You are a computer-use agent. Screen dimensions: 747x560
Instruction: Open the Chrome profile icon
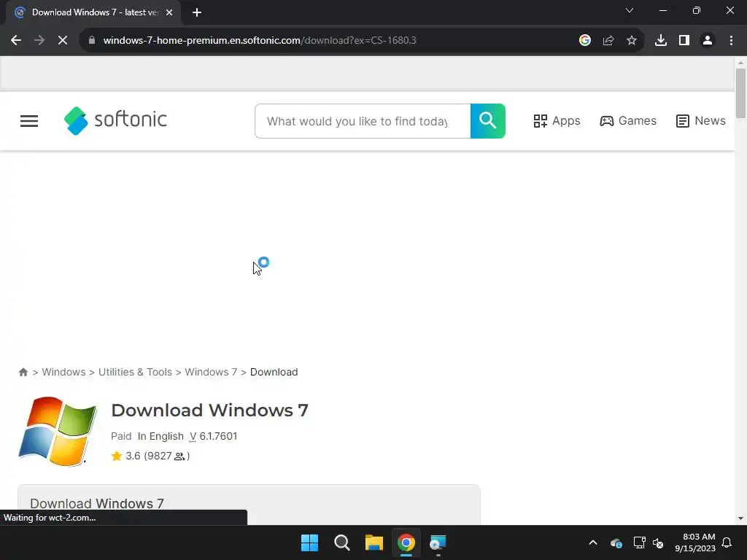[708, 41]
